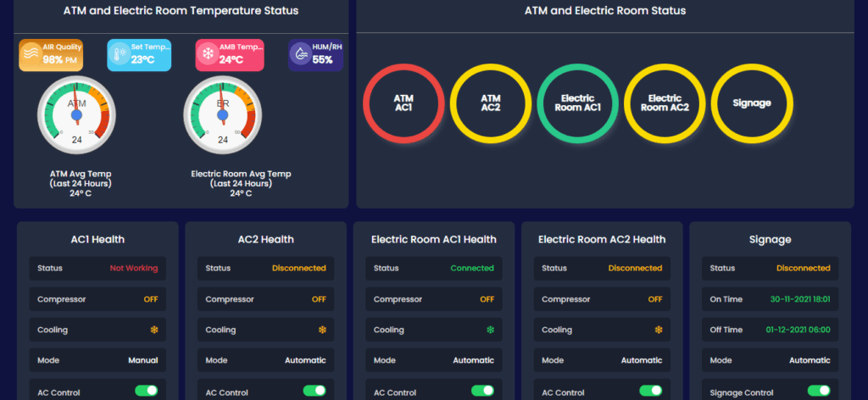Toggle the AC Control switch for AC1 Health
Viewport: 868px width, 400px height.
click(147, 391)
